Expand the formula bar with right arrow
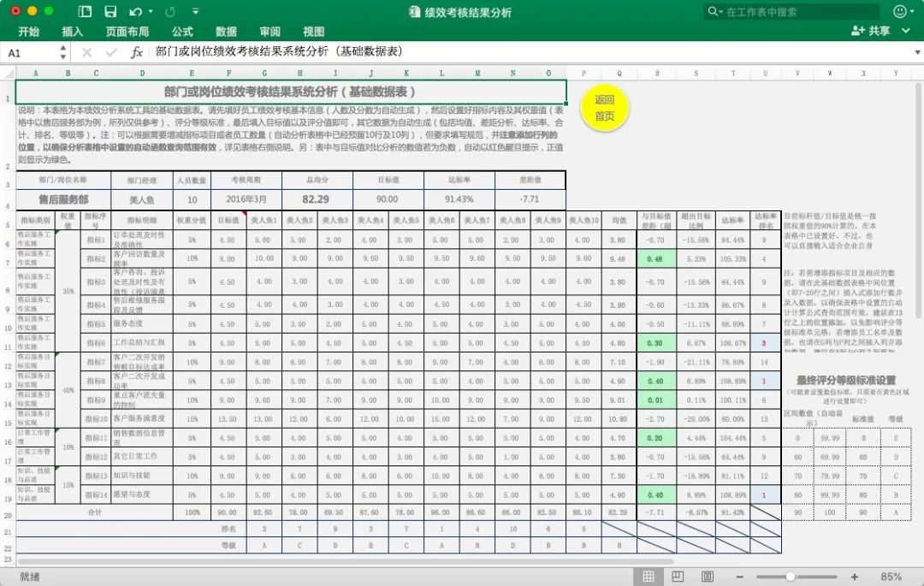 click(x=916, y=52)
